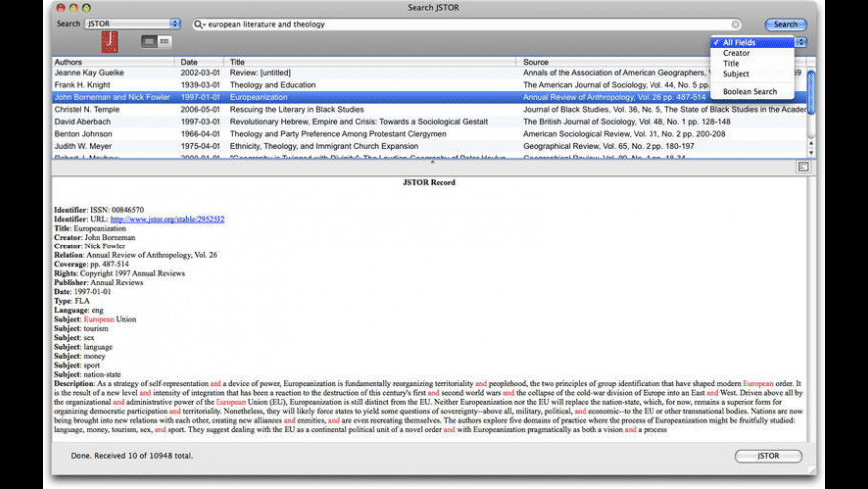The width and height of the screenshot is (868, 489).
Task: Select All Fields in the field menu
Action: [753, 43]
